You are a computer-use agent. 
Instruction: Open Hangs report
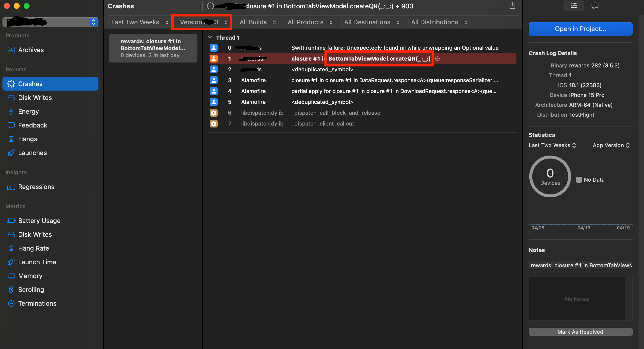point(28,139)
